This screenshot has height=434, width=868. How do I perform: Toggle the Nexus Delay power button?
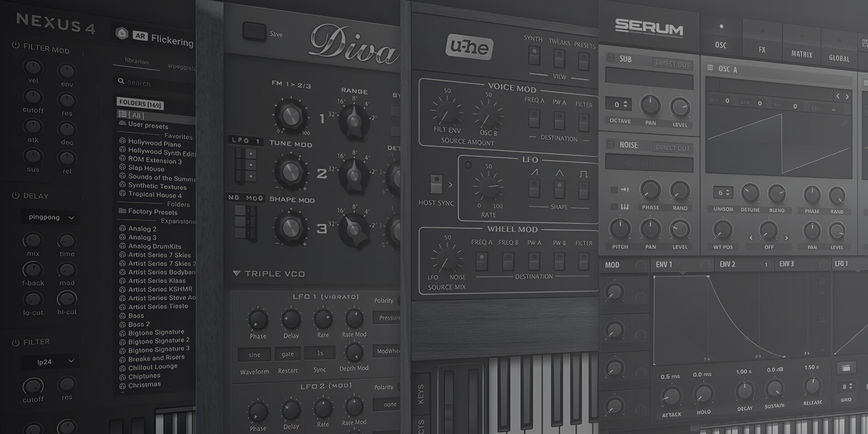(x=16, y=195)
